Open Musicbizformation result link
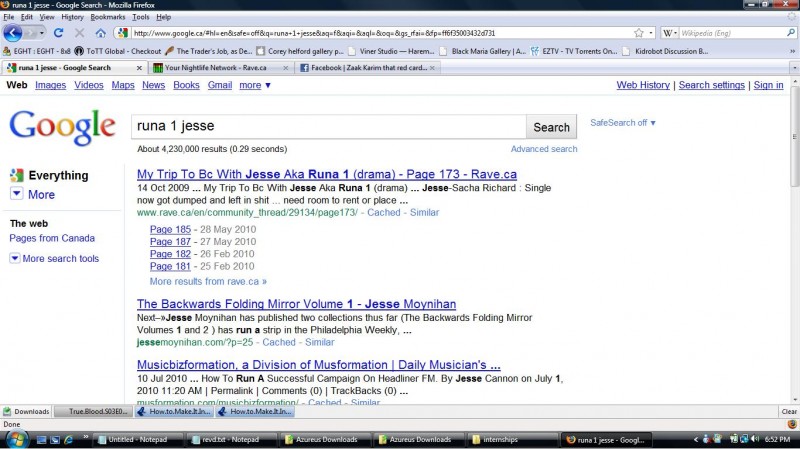800x449 pixels. (318, 365)
